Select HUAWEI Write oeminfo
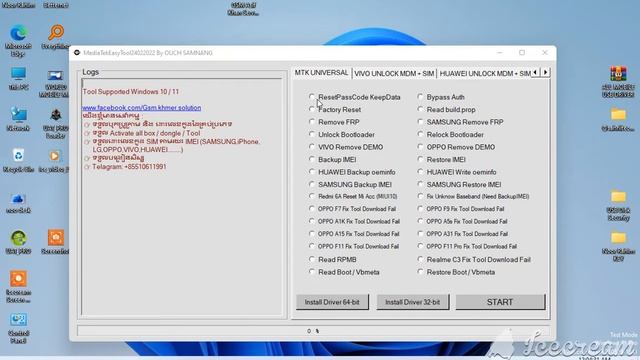The image size is (640, 360). click(420, 172)
